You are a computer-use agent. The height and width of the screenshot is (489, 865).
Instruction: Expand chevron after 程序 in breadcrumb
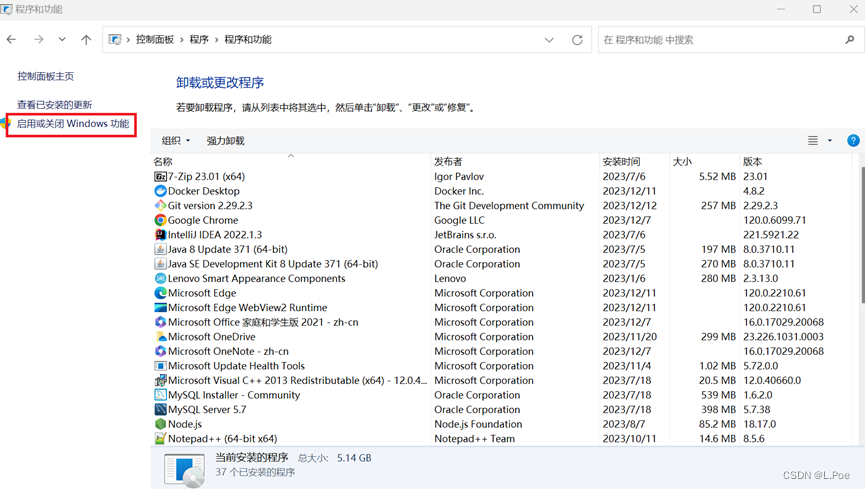pyautogui.click(x=216, y=40)
